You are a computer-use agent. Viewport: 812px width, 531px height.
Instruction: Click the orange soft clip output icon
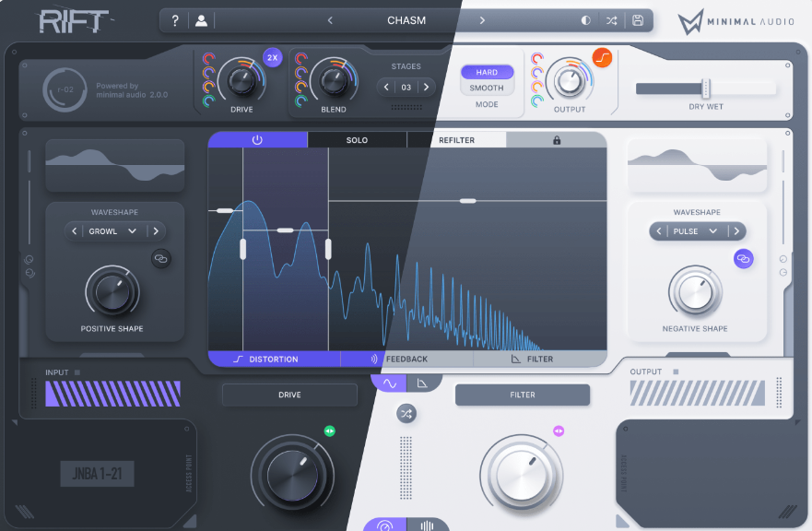(x=602, y=58)
